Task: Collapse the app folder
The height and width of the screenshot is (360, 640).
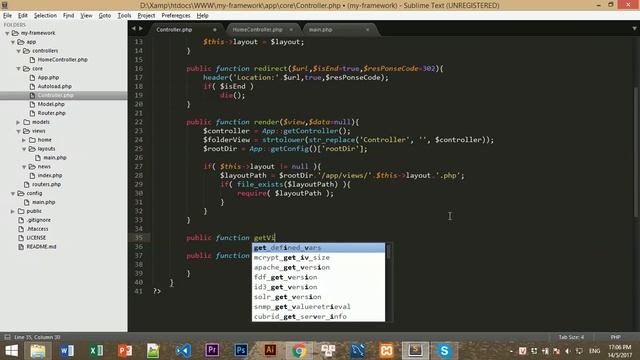Action: (13, 42)
